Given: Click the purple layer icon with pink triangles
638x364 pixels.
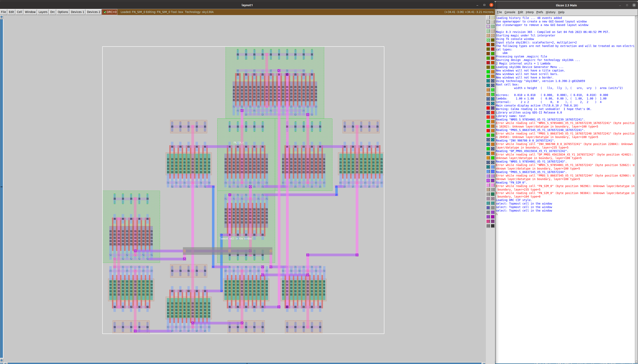Looking at the screenshot, I should click(488, 180).
